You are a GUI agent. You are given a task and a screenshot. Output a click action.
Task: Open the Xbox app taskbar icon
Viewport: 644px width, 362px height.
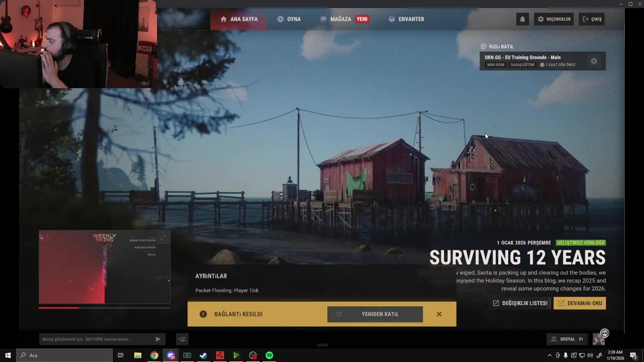tap(187, 355)
